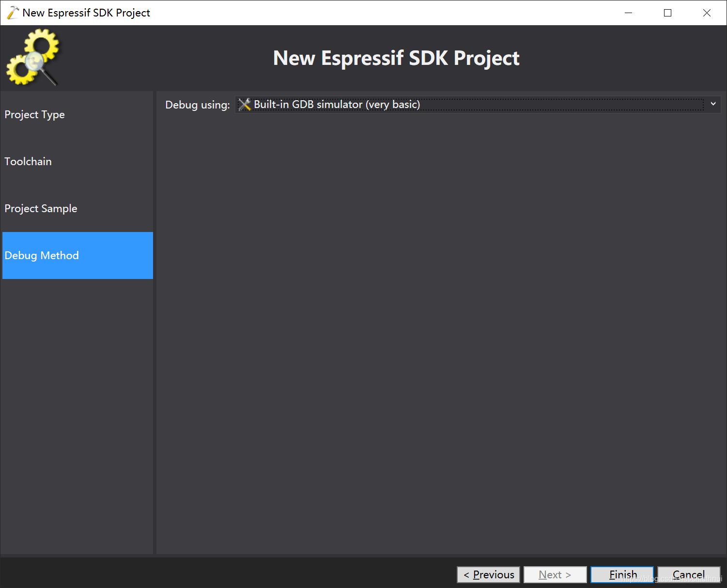The height and width of the screenshot is (588, 727).
Task: Click the Finish button to create project
Action: pyautogui.click(x=622, y=574)
